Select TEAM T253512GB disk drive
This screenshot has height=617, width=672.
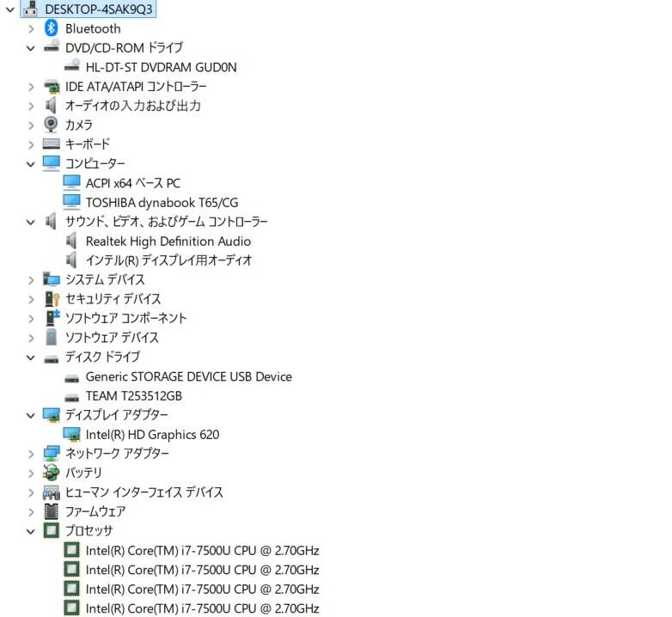point(134,396)
